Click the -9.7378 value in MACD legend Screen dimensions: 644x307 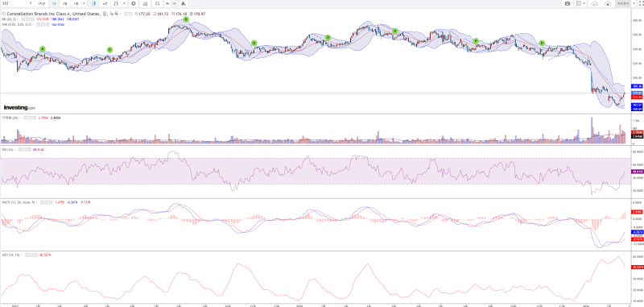click(85, 202)
